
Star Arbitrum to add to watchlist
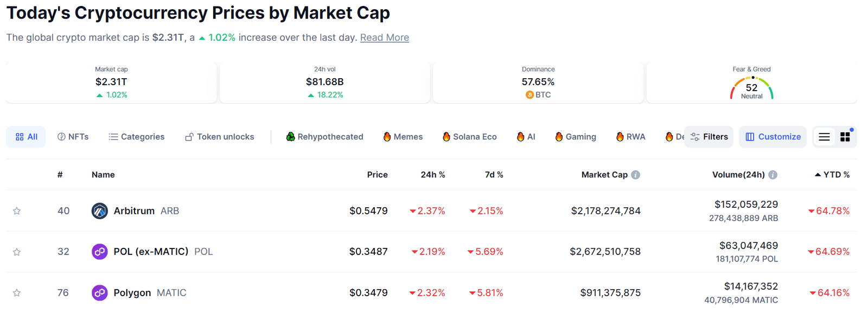tap(17, 210)
